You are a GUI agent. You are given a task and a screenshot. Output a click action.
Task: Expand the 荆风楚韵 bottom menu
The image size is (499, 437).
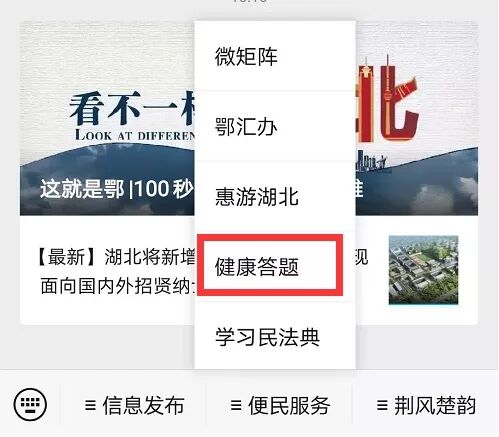[426, 405]
